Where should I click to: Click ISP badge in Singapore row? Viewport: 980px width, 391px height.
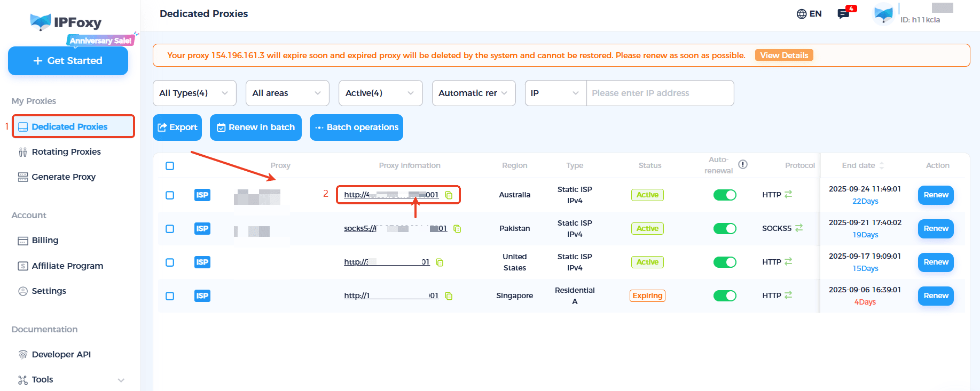(202, 296)
